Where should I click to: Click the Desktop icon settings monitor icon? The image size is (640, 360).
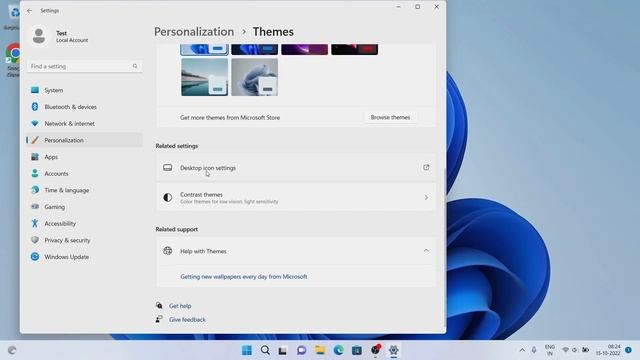(167, 168)
